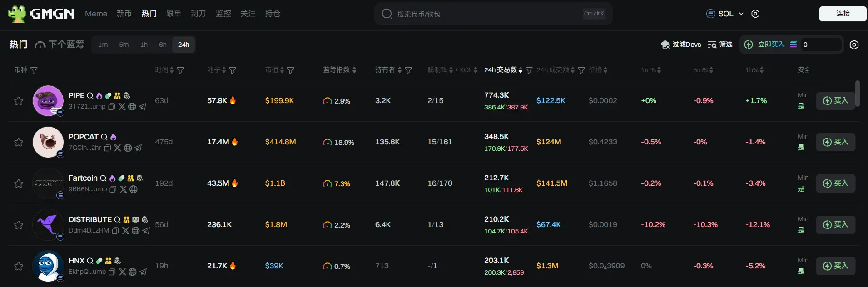Switch to the 新币 tab

pos(124,14)
